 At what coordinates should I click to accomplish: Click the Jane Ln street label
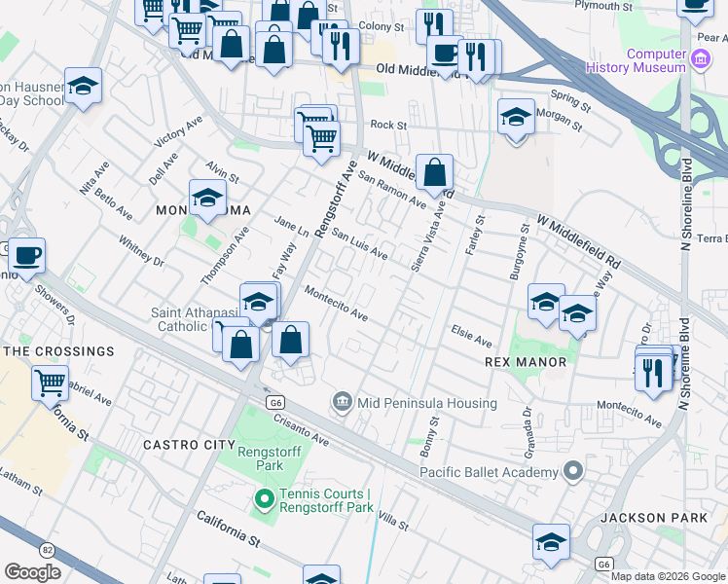click(291, 226)
